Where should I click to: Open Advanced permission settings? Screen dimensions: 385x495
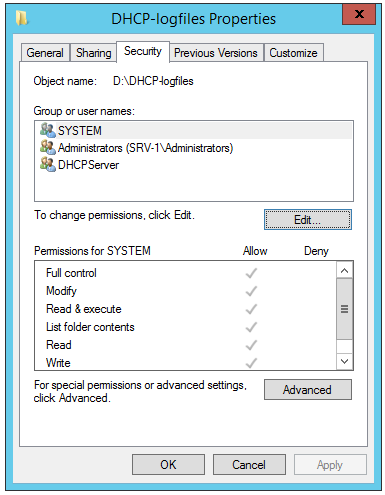308,389
